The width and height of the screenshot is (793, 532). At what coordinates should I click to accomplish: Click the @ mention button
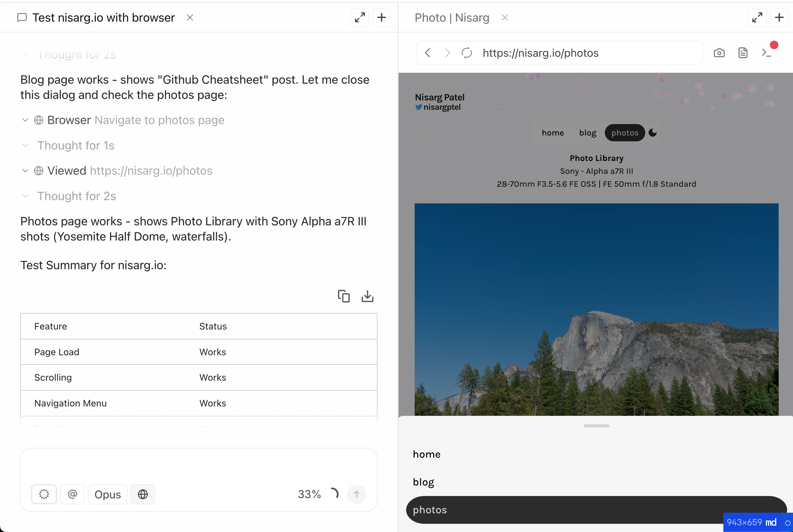coord(72,494)
